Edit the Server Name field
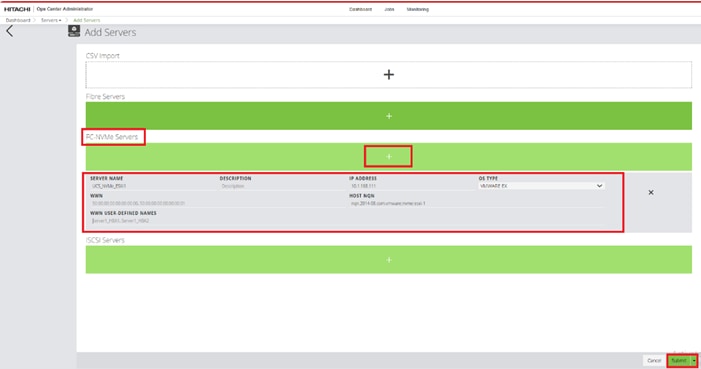The height and width of the screenshot is (369, 701). pyautogui.click(x=152, y=186)
